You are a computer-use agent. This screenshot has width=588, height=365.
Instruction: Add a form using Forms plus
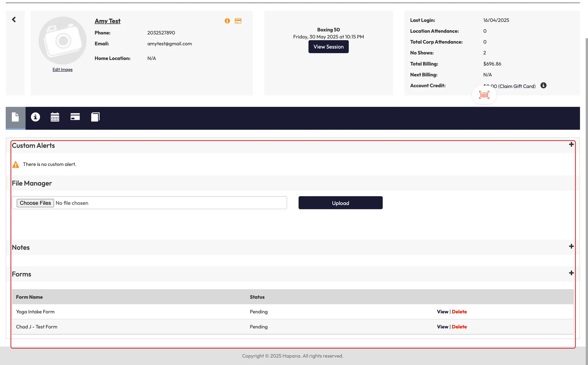[571, 273]
